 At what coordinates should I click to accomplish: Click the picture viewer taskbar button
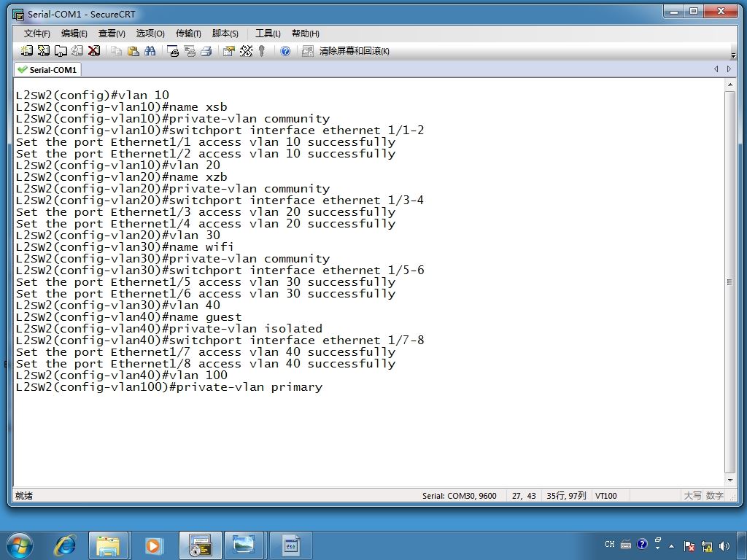pos(244,545)
